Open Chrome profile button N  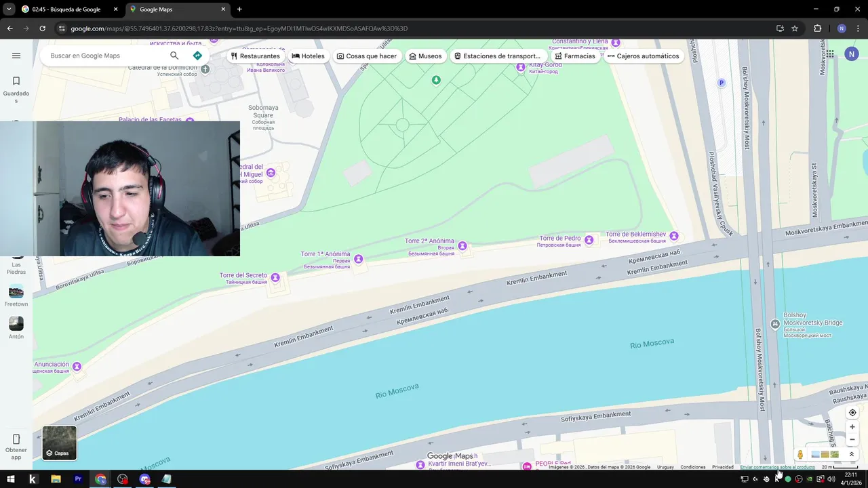tap(842, 28)
